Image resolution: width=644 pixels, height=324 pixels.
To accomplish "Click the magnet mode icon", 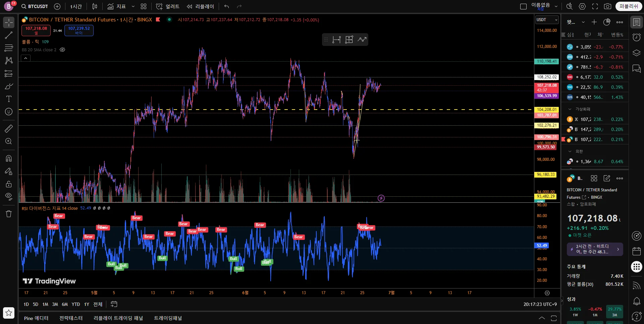I will pyautogui.click(x=9, y=158).
